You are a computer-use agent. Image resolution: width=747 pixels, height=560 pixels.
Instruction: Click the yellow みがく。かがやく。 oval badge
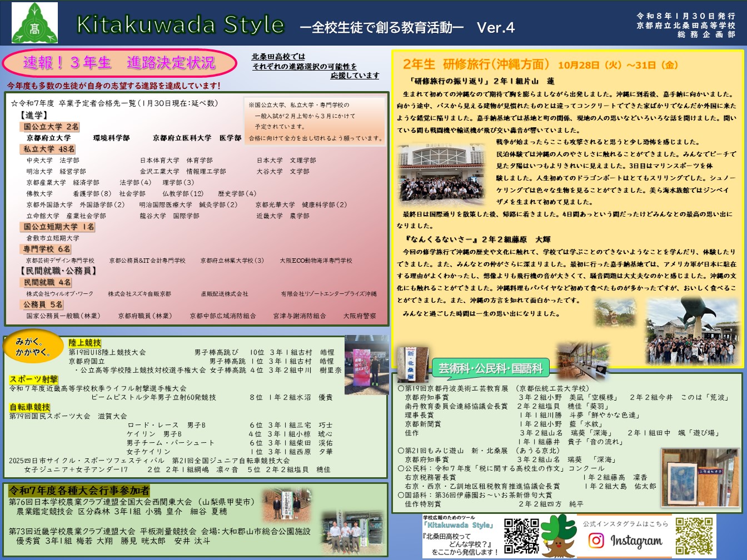(33, 347)
